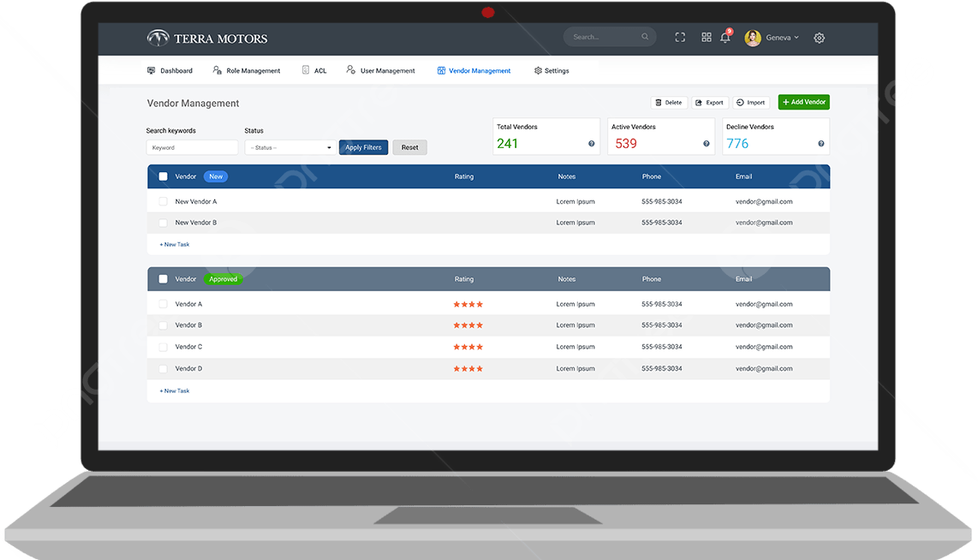Expand the Geneva user menu

[782, 38]
